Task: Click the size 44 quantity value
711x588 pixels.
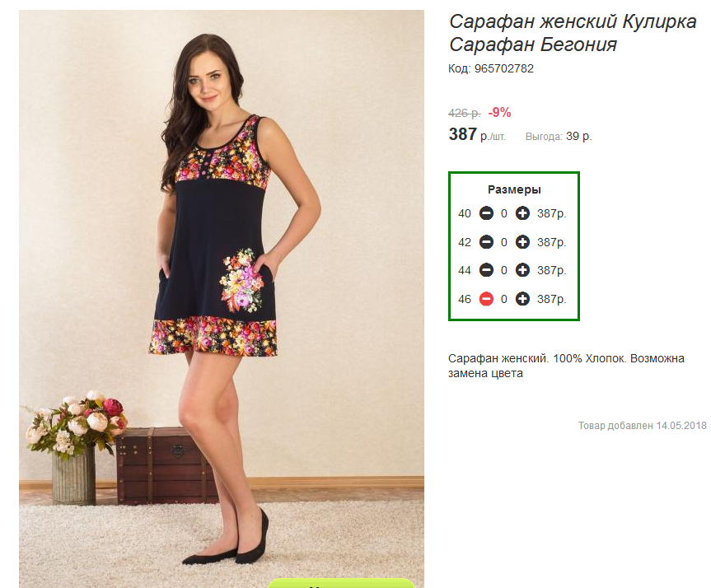Action: 503,271
